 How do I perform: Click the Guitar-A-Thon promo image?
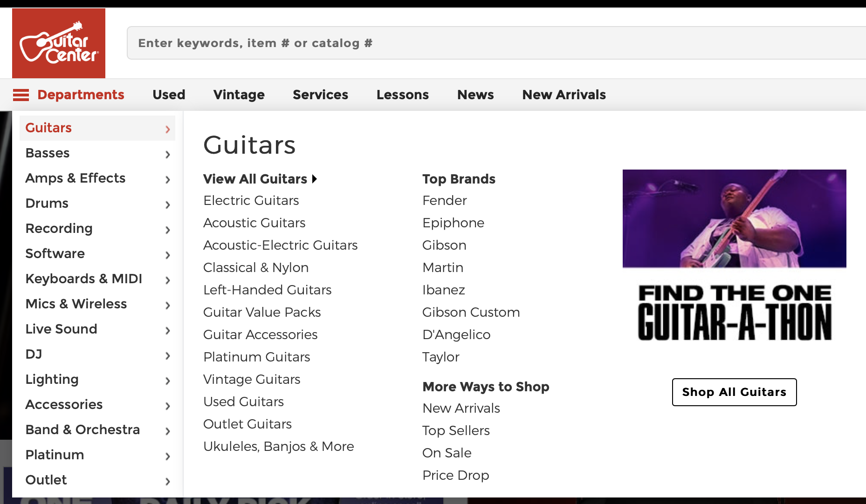click(x=735, y=261)
